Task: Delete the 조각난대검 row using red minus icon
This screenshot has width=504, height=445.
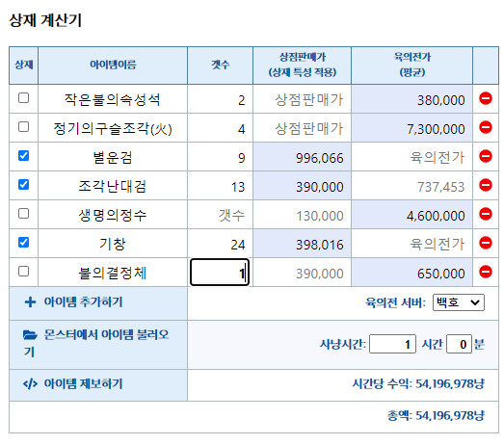Action: point(486,185)
